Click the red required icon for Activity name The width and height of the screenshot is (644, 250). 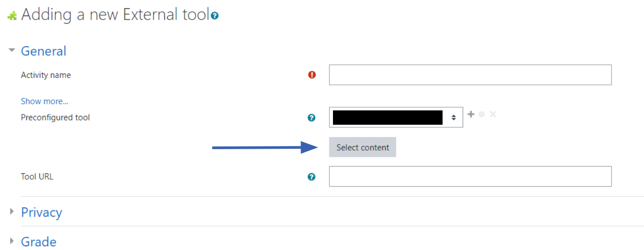point(312,75)
